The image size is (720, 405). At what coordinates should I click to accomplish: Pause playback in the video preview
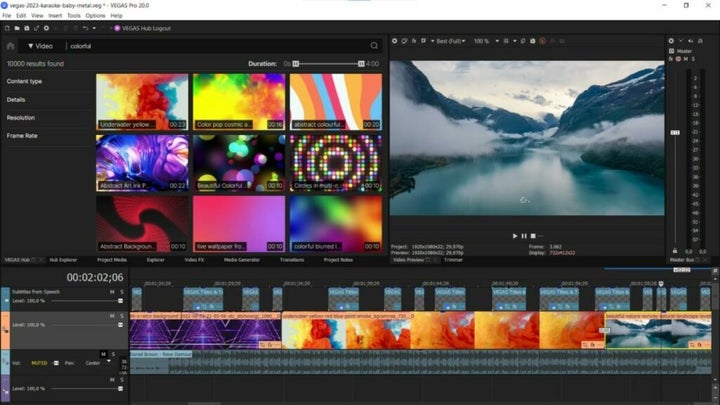pos(524,236)
